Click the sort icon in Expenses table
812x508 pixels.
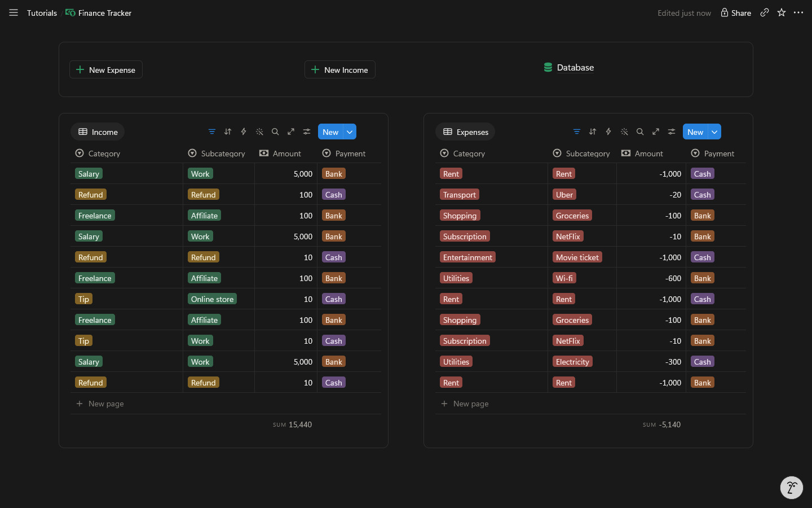click(593, 132)
